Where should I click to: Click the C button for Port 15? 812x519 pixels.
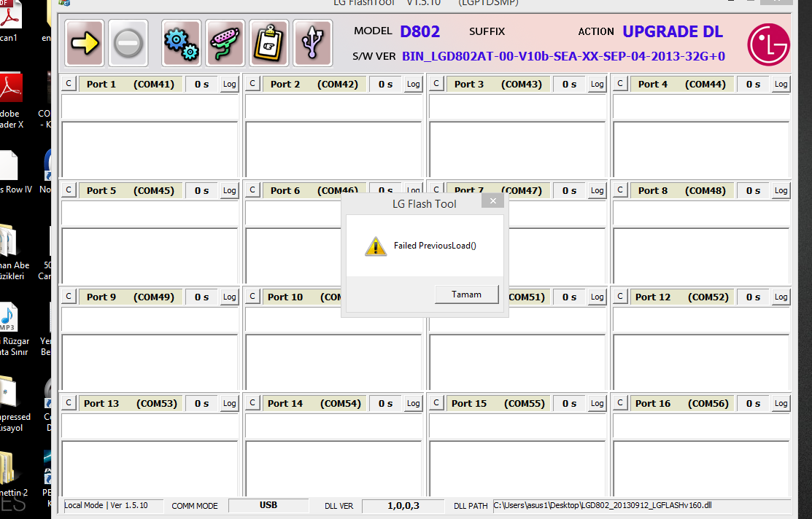(436, 403)
